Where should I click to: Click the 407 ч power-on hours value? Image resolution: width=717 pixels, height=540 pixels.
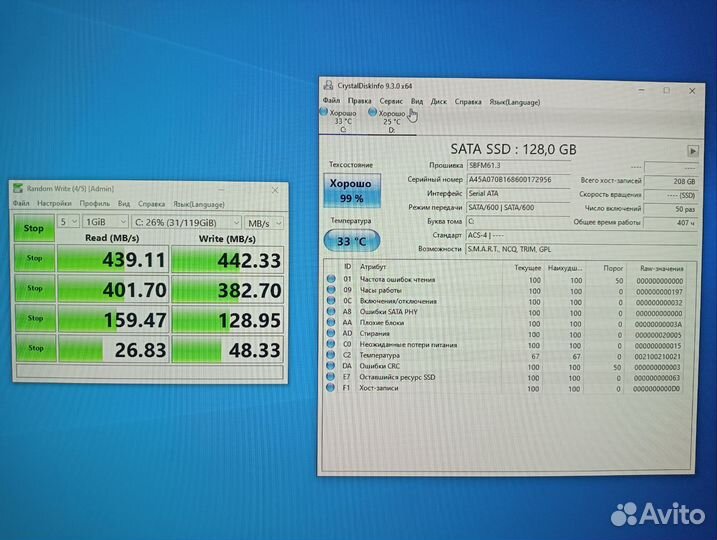pos(671,223)
